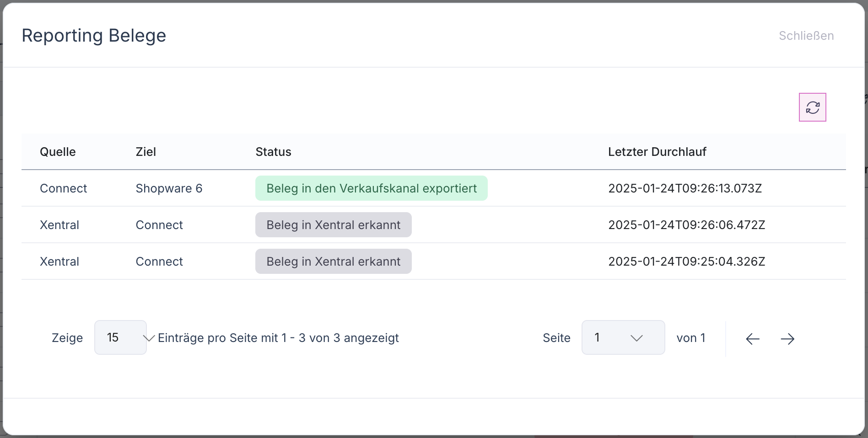
Task: Go to previous page with left arrow
Action: (x=752, y=339)
